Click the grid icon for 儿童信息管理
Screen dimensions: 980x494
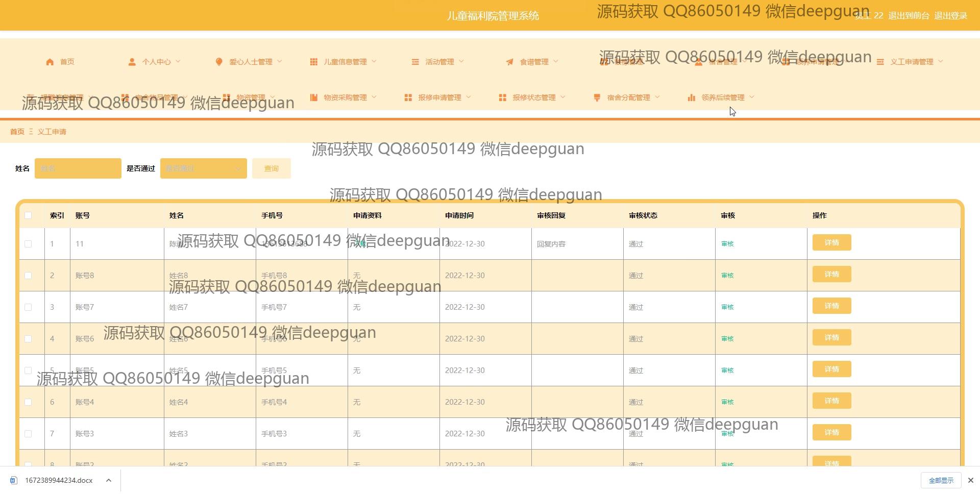coord(313,62)
